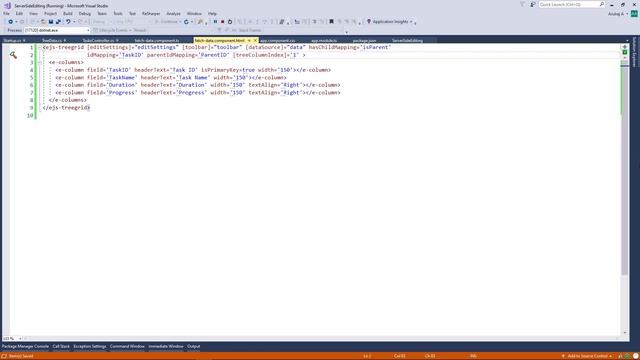
Task: Open the Window menu
Action: (194, 13)
